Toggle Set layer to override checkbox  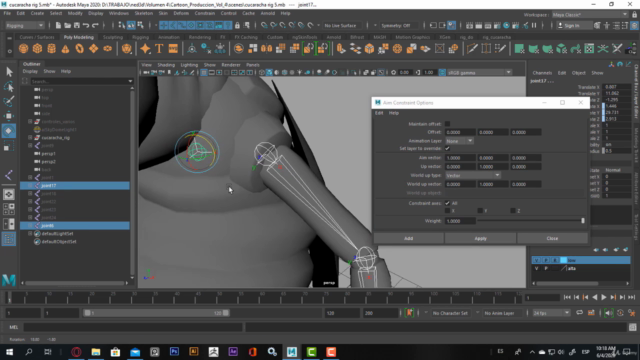(x=447, y=148)
